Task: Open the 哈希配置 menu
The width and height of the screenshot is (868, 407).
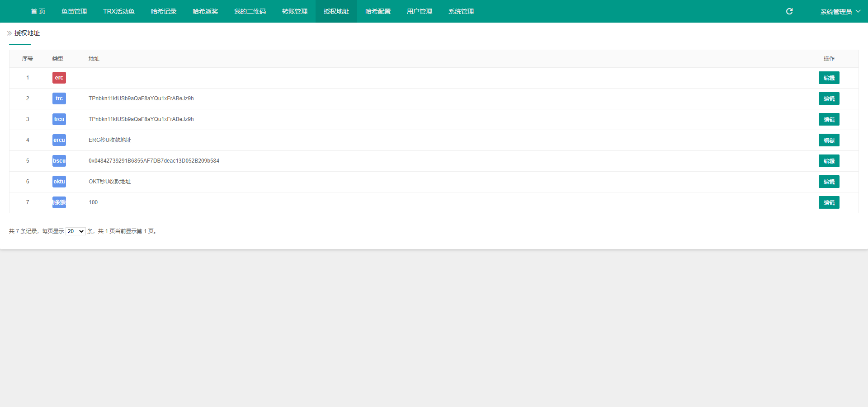Action: click(378, 11)
